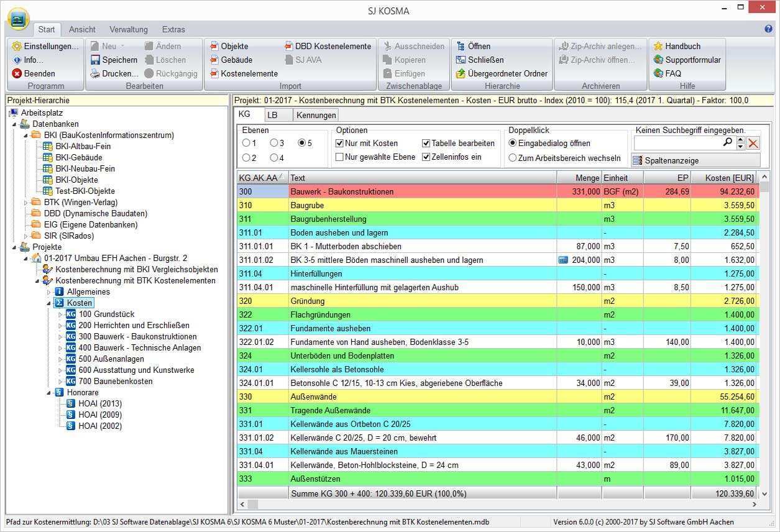Viewport: 780px width, 532px height.
Task: Clear search with red X icon
Action: pyautogui.click(x=753, y=143)
